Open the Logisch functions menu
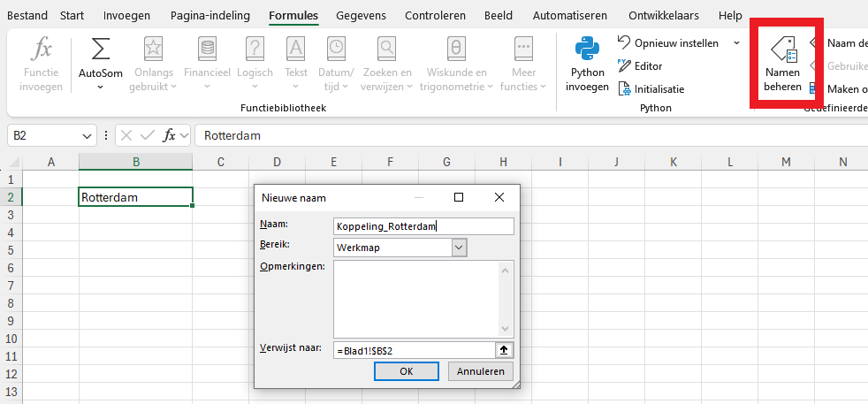Image resolution: width=868 pixels, height=404 pixels. pyautogui.click(x=255, y=65)
